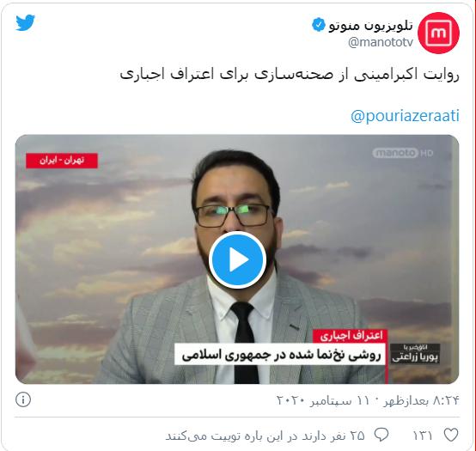Click the account name تلویزیون منوتو

click(370, 26)
